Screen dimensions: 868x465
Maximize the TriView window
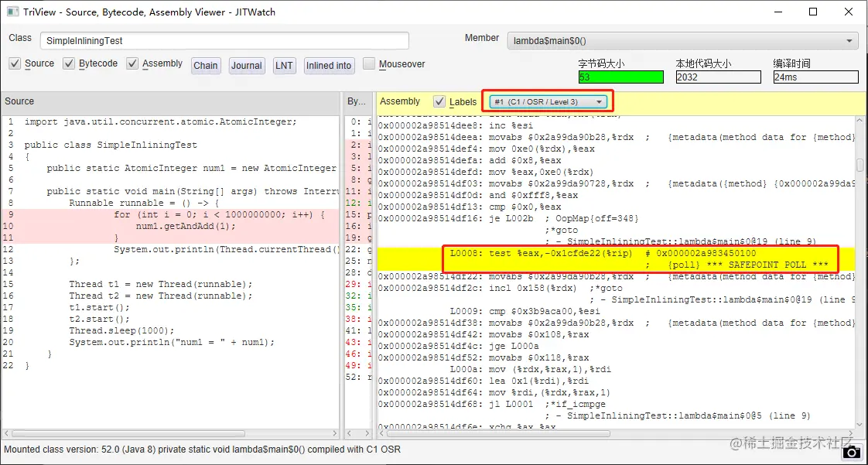(x=813, y=12)
